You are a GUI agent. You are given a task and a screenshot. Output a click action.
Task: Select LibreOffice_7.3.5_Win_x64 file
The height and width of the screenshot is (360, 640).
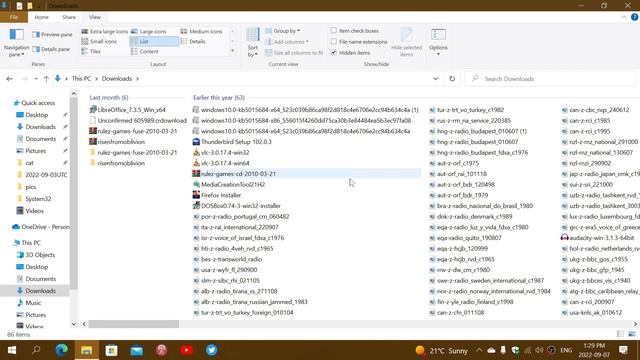(x=131, y=110)
